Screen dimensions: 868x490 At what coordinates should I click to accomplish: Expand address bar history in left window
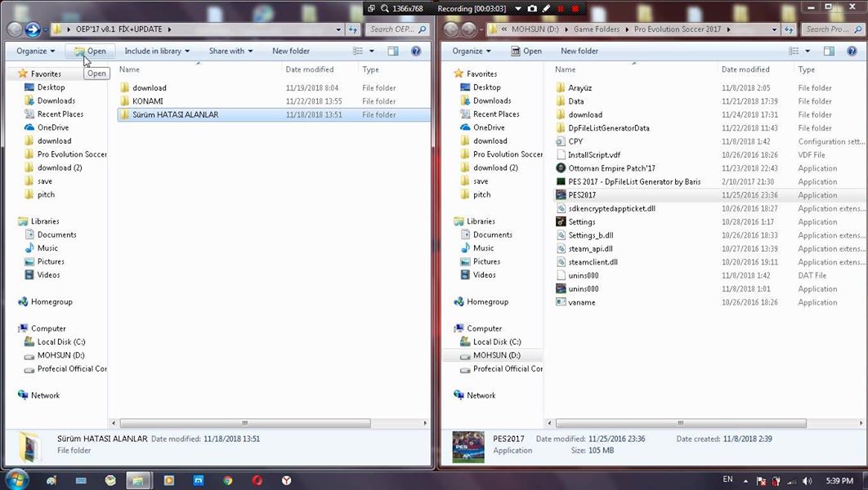pyautogui.click(x=338, y=29)
